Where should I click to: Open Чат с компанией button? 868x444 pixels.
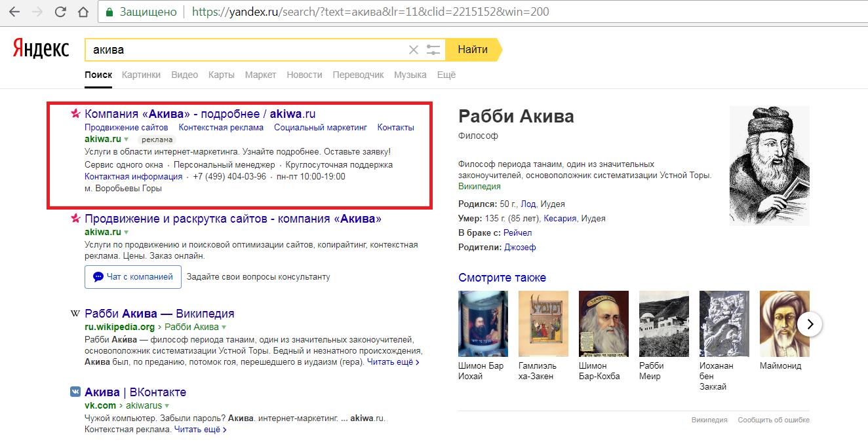click(x=133, y=277)
